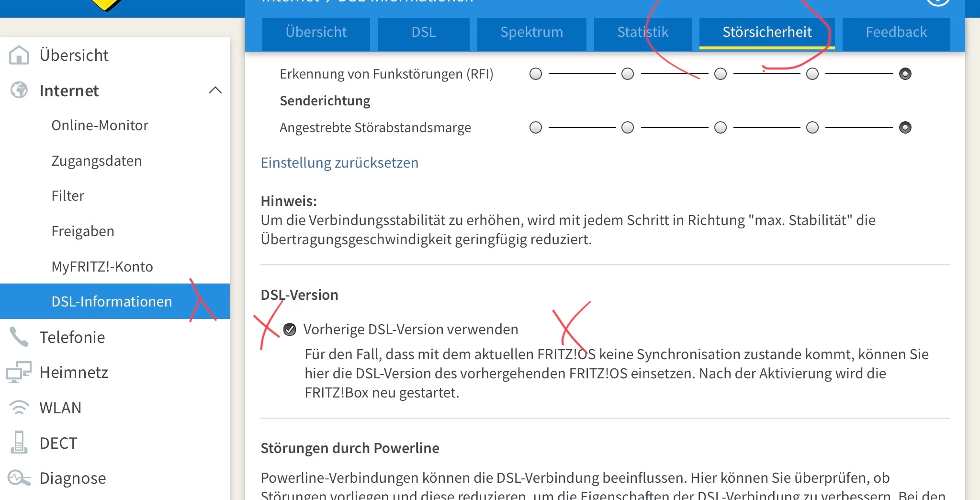Select DSL-Informationen in the sidebar
980x500 pixels.
pos(115,301)
